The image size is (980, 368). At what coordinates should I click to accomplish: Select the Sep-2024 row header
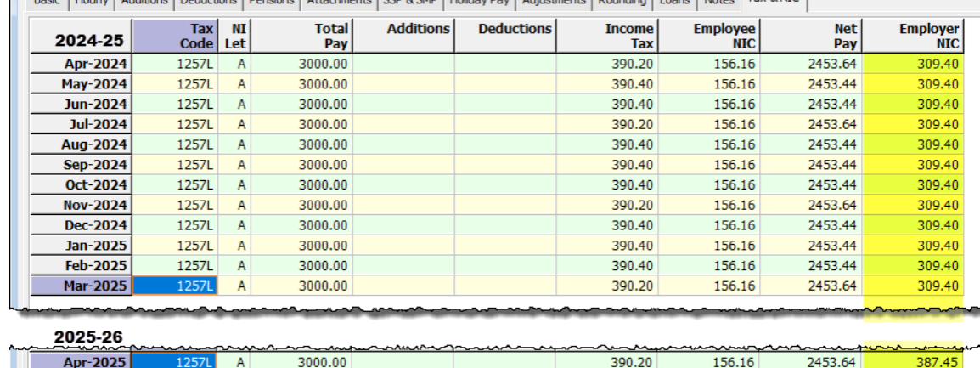pyautogui.click(x=82, y=165)
